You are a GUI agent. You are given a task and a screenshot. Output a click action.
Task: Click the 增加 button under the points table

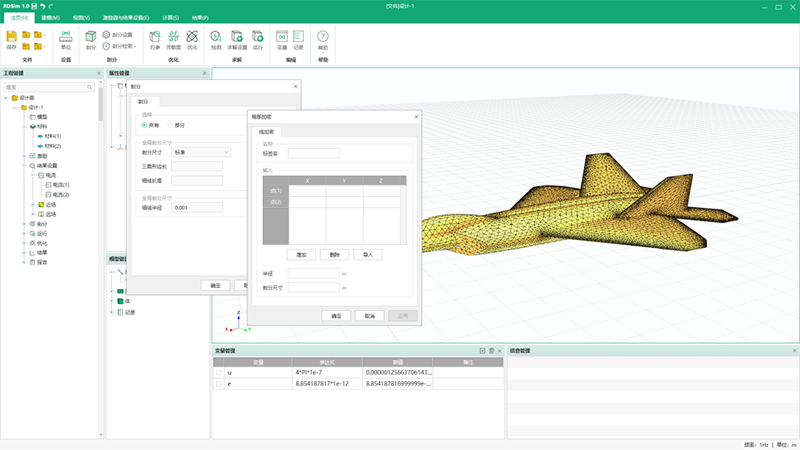(x=302, y=254)
